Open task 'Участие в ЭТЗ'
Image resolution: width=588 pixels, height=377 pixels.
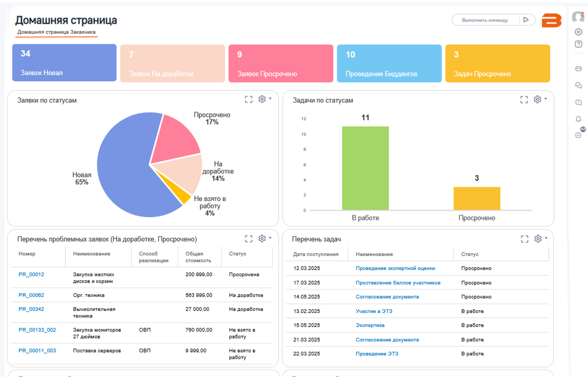click(x=374, y=311)
